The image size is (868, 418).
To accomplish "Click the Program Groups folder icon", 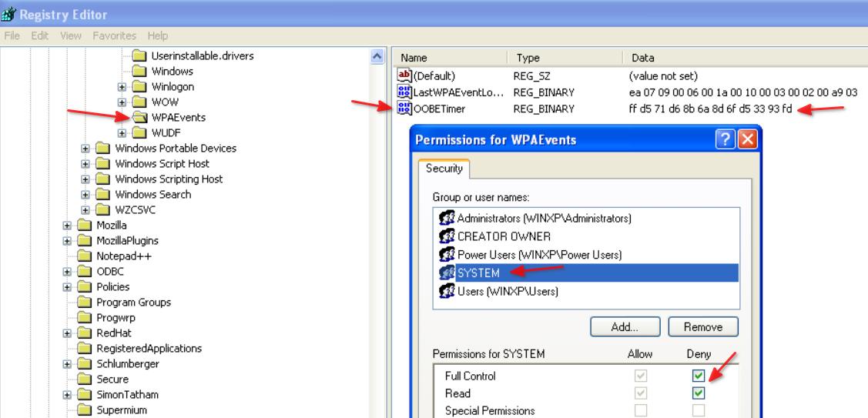I will tap(84, 303).
